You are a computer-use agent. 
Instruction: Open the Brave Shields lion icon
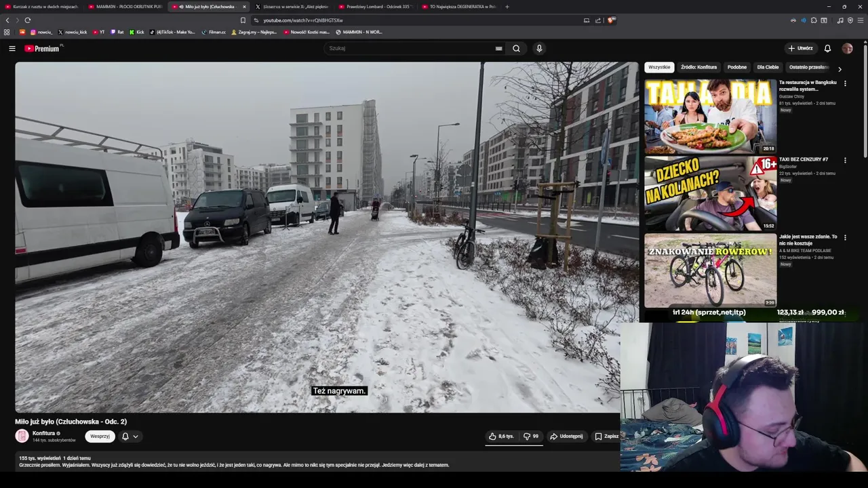point(611,20)
